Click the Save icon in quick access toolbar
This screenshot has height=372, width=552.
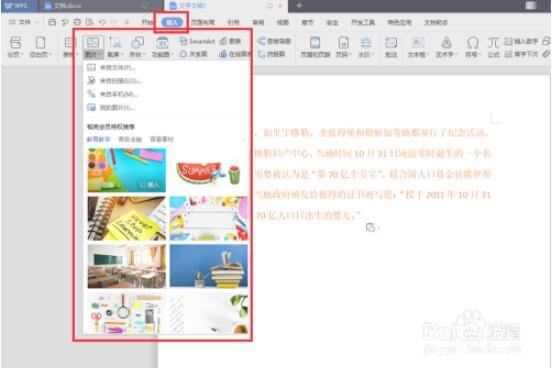tap(52, 22)
